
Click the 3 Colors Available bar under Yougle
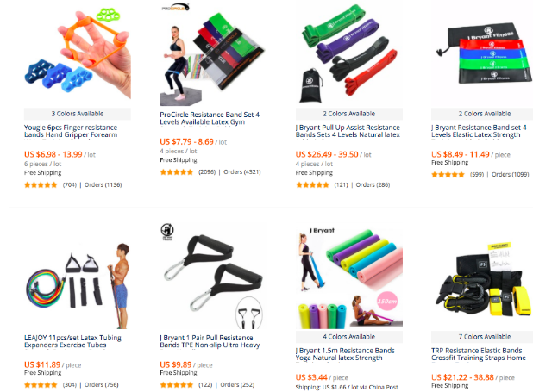pos(78,114)
